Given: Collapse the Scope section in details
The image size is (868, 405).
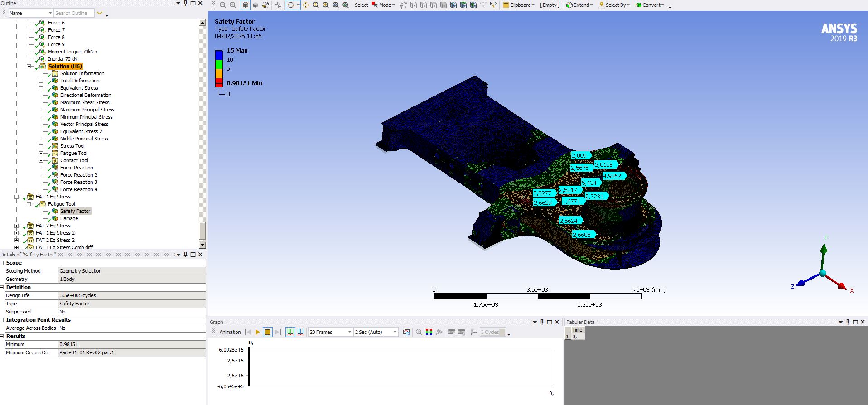Looking at the screenshot, I should pyautogui.click(x=2, y=263).
